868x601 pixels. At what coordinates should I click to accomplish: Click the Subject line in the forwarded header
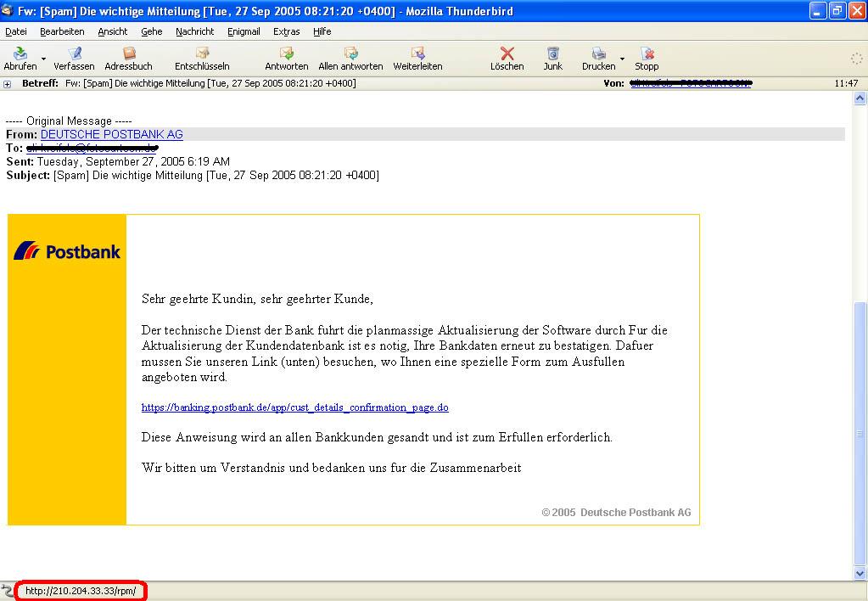[x=193, y=175]
